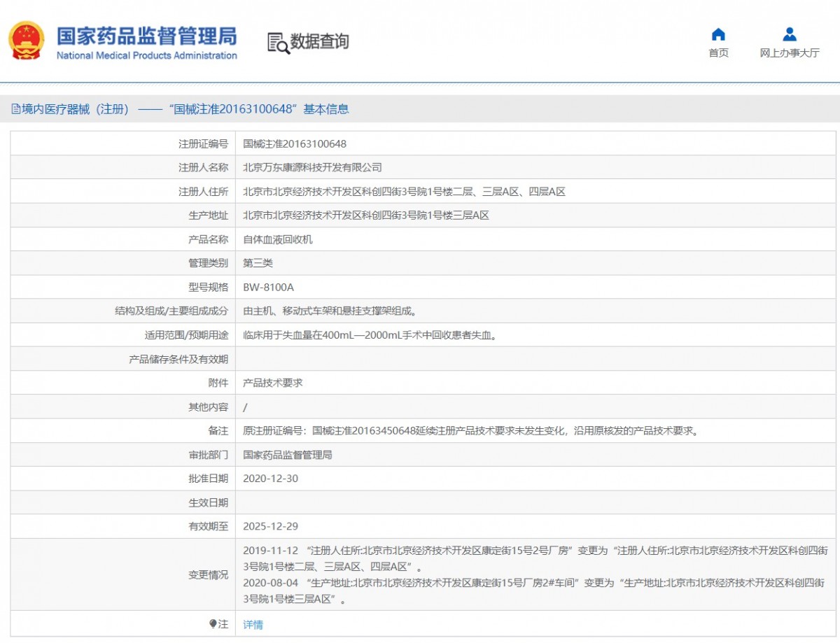Image resolution: width=840 pixels, height=643 pixels.
Task: Open online service hall person icon
Action: click(x=790, y=35)
